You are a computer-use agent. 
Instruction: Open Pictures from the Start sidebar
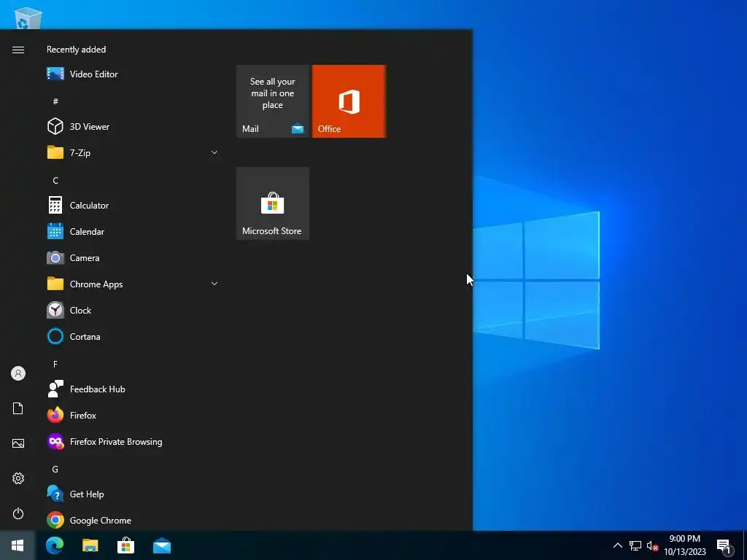18,443
